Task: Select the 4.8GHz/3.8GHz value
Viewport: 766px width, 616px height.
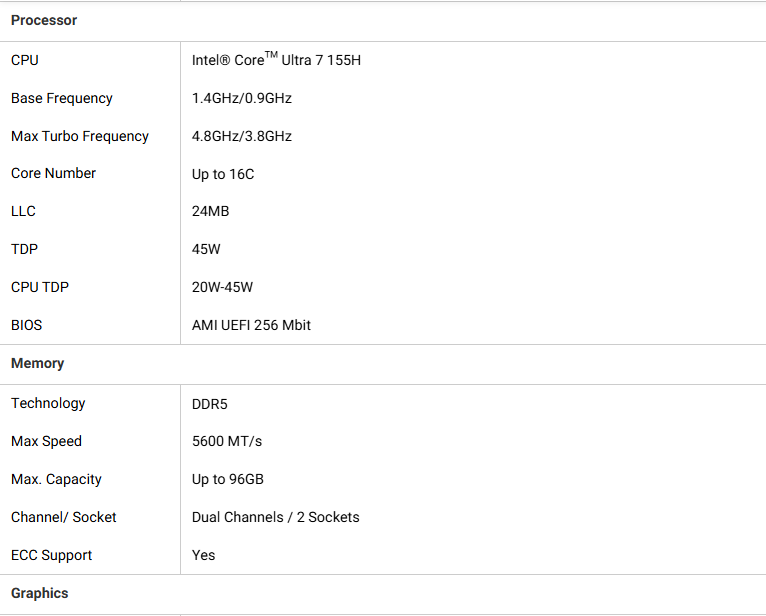Action: [x=242, y=136]
